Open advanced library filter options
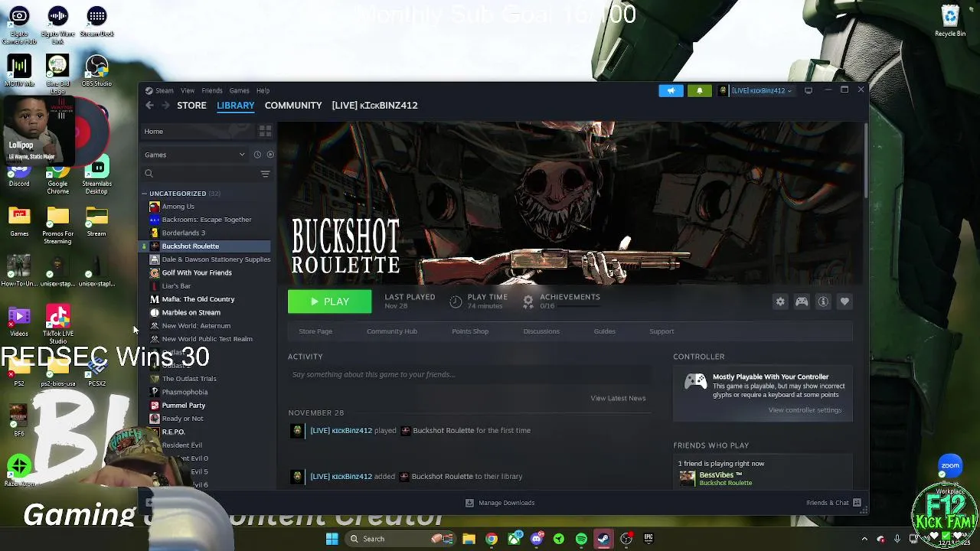Image resolution: width=980 pixels, height=551 pixels. coord(265,174)
